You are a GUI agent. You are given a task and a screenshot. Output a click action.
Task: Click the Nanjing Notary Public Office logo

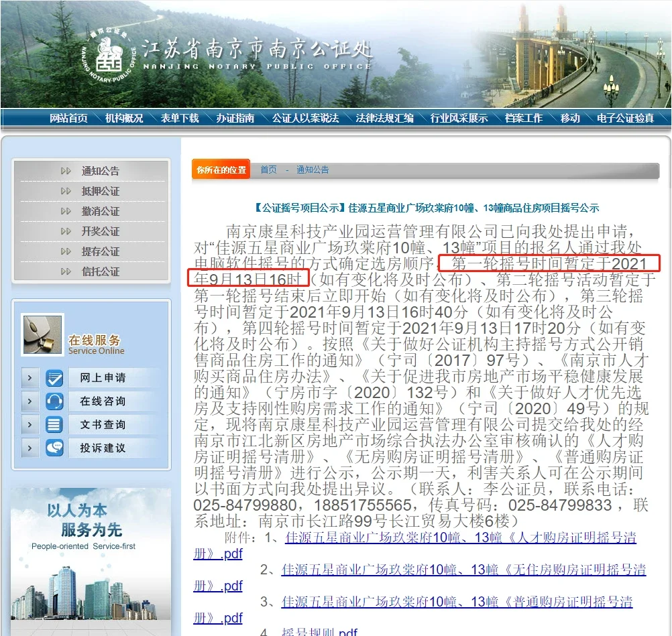[x=109, y=54]
